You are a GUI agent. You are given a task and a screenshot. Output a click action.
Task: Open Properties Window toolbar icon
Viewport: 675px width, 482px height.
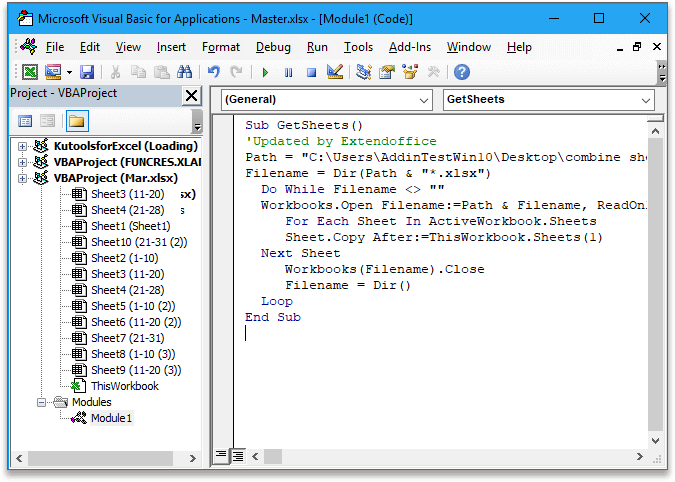(x=387, y=72)
